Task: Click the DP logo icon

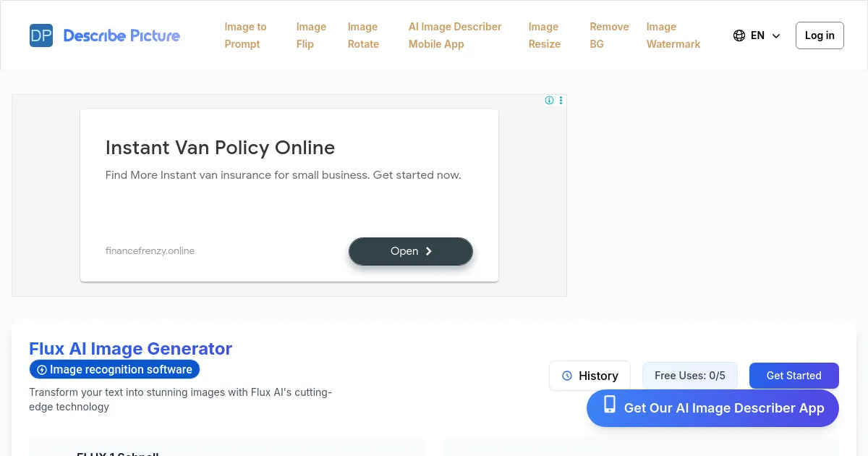Action: click(41, 35)
